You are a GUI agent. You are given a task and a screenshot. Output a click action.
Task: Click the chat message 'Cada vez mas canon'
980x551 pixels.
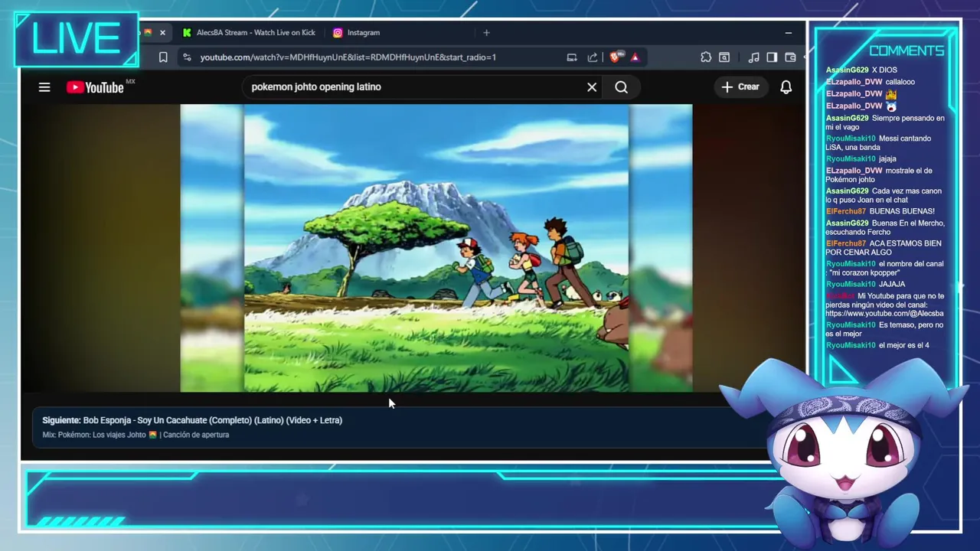click(884, 196)
